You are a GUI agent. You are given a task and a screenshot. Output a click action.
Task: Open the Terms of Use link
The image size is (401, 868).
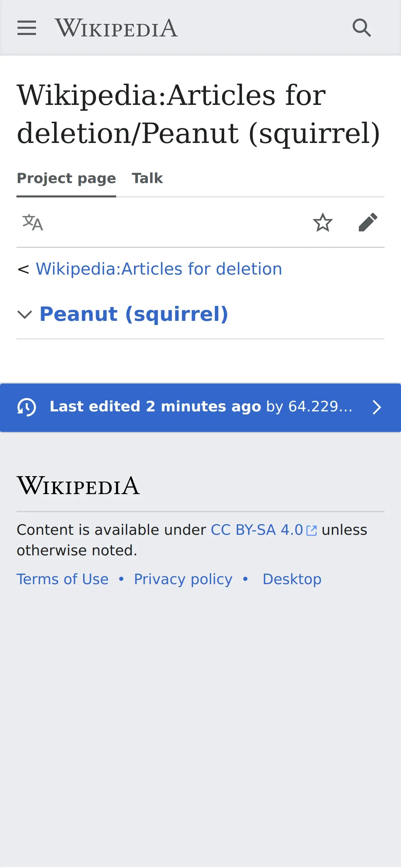pyautogui.click(x=63, y=579)
